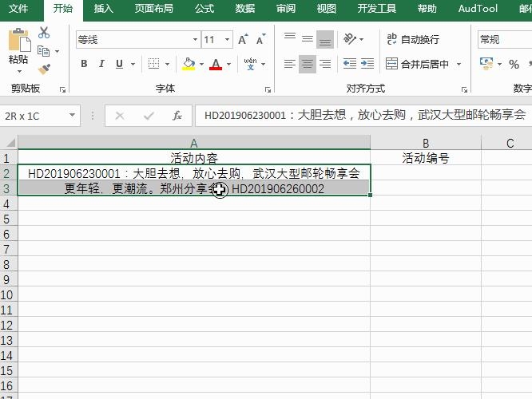Click cell containing 活动编号

[426, 158]
